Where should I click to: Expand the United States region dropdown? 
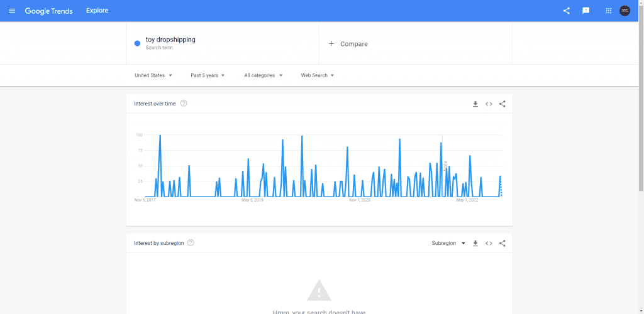(153, 75)
